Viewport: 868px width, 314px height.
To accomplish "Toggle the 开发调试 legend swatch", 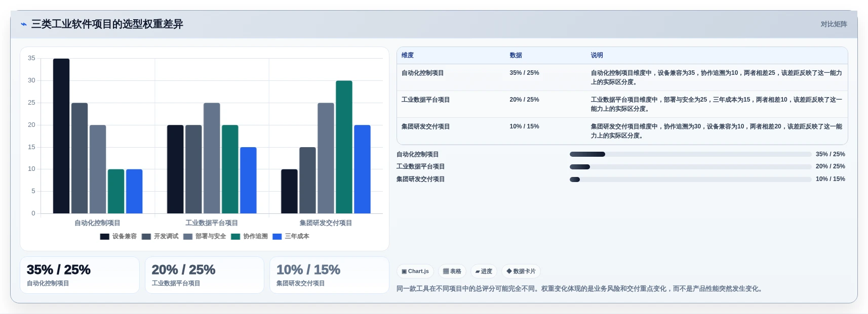I will point(146,237).
